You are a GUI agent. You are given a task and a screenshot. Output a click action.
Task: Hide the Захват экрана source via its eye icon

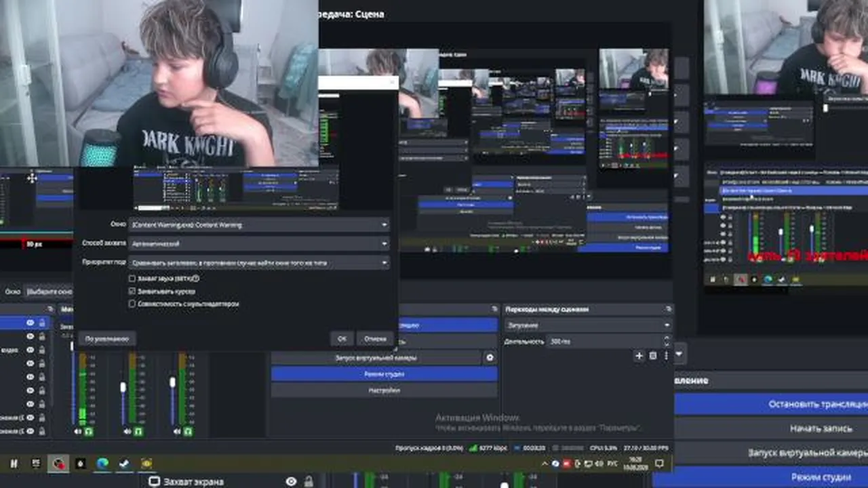point(291,481)
